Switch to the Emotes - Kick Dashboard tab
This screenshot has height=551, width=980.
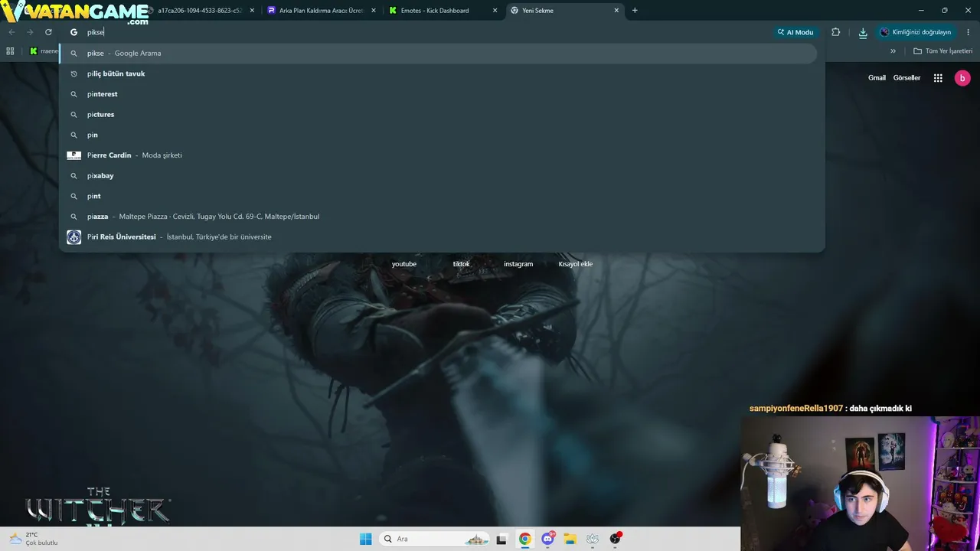(443, 11)
